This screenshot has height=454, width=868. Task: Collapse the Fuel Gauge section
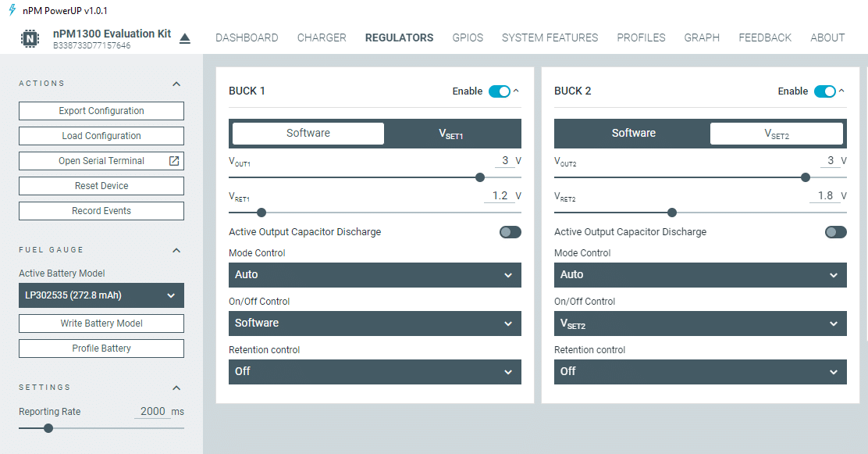(x=176, y=250)
